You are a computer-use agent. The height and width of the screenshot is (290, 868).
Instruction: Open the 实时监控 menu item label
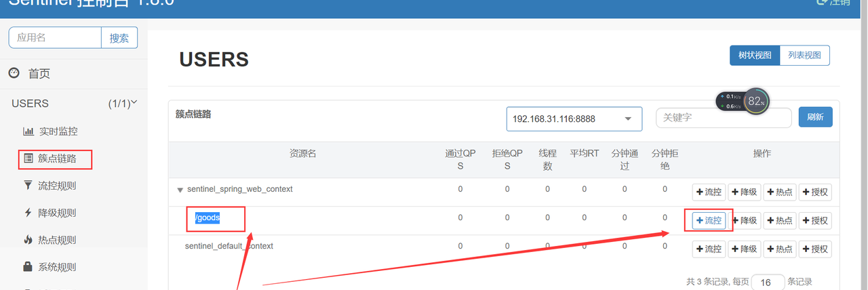click(58, 131)
